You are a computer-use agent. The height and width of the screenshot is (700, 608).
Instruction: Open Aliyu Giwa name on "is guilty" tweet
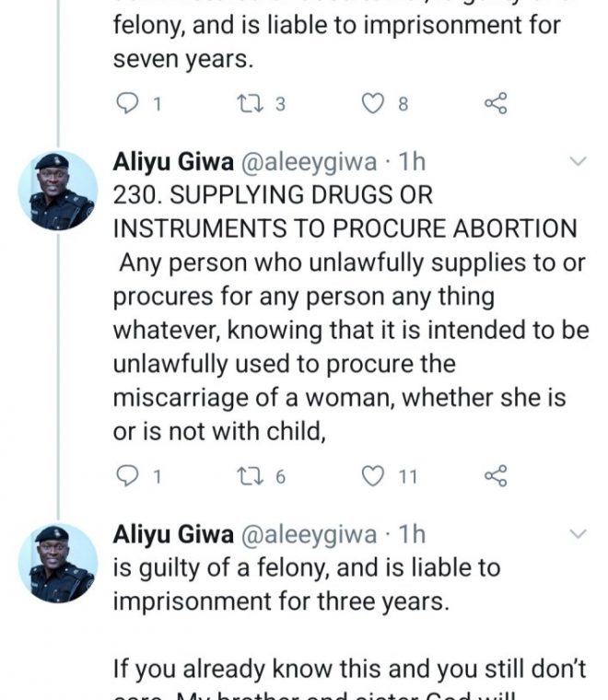coord(172,534)
